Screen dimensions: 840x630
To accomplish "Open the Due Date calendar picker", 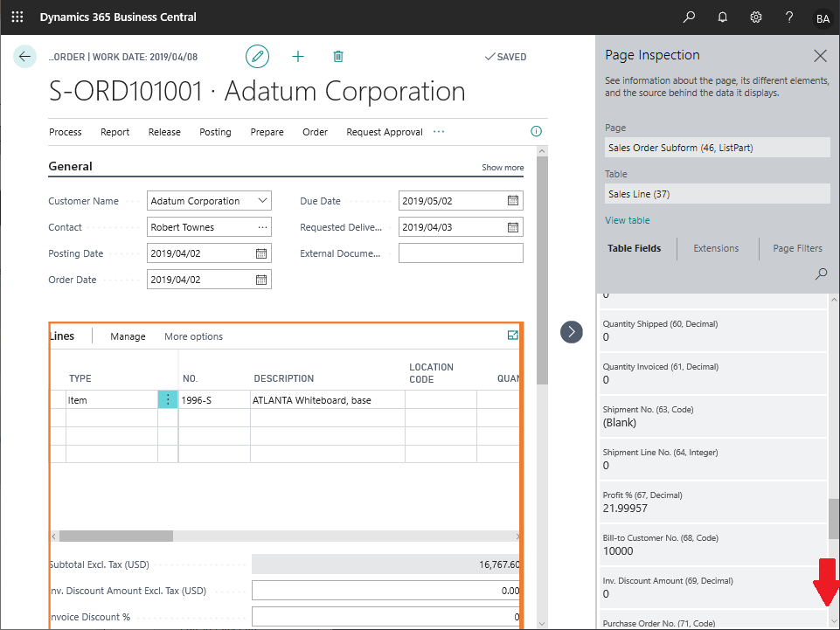I will pyautogui.click(x=513, y=201).
